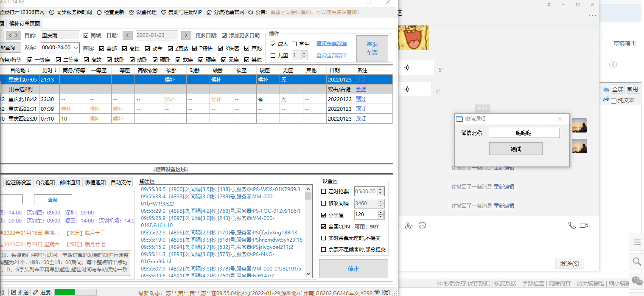Click the 查询余票数量 link
The width and height of the screenshot is (644, 296).
tap(332, 43)
